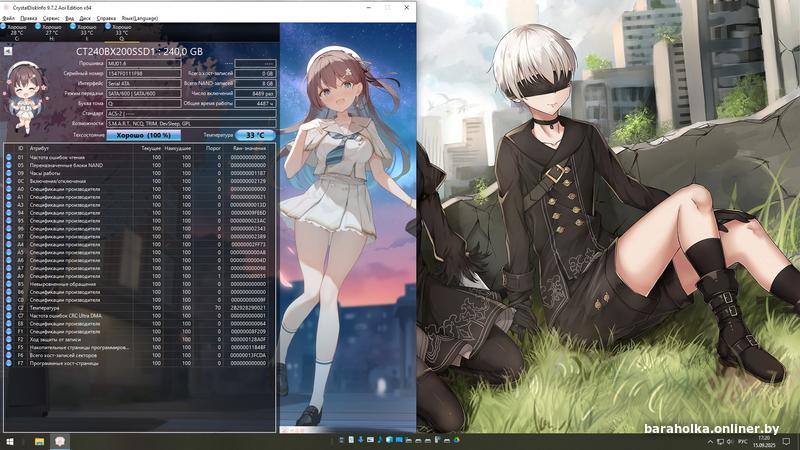Select the Температура attribute row
Screen dimensions: 800x450
[139, 308]
